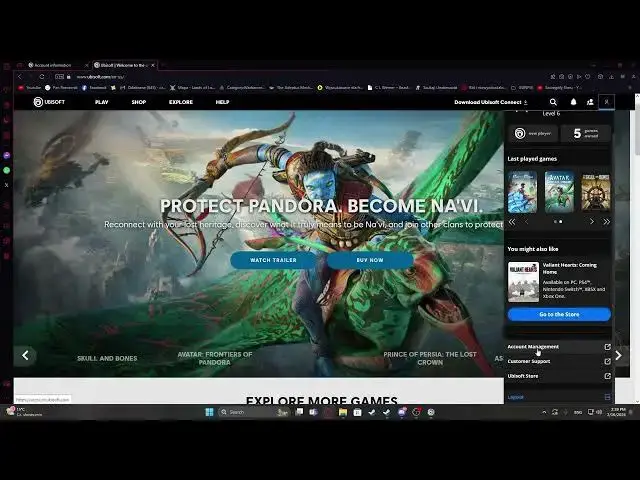
Task: Open the SHOP menu
Action: (139, 102)
